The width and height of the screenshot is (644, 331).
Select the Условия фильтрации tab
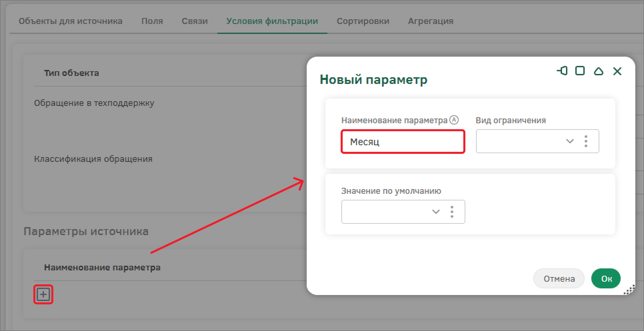click(x=272, y=21)
